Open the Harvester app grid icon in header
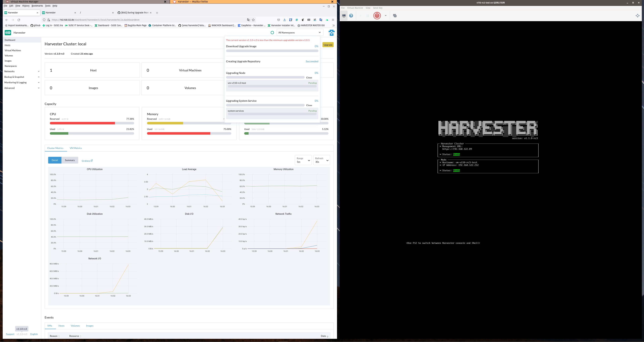This screenshot has width=644, height=342. pyautogui.click(x=331, y=33)
